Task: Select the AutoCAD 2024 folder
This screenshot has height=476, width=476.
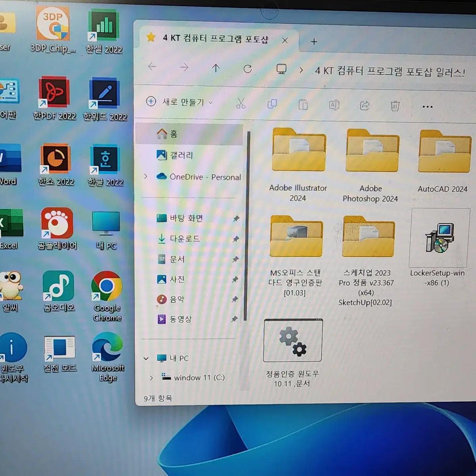Action: (x=443, y=161)
